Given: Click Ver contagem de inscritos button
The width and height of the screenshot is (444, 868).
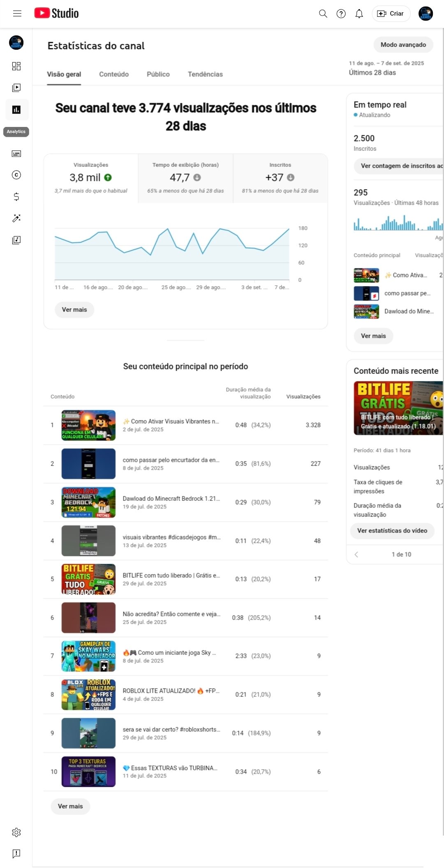Looking at the screenshot, I should click(x=399, y=166).
